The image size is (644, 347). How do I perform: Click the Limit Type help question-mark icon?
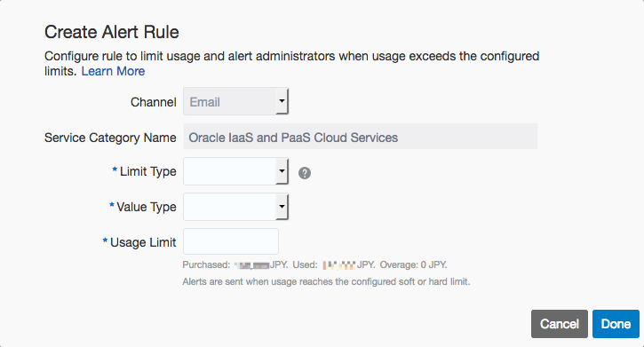coord(305,173)
